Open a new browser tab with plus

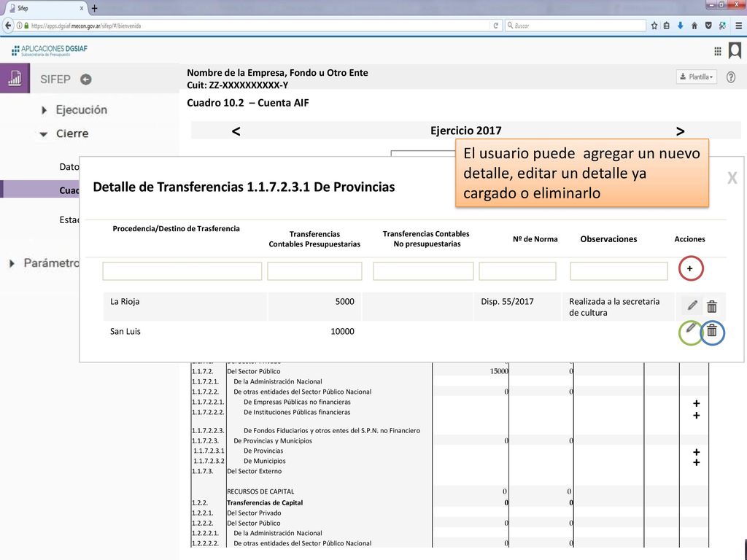94,8
